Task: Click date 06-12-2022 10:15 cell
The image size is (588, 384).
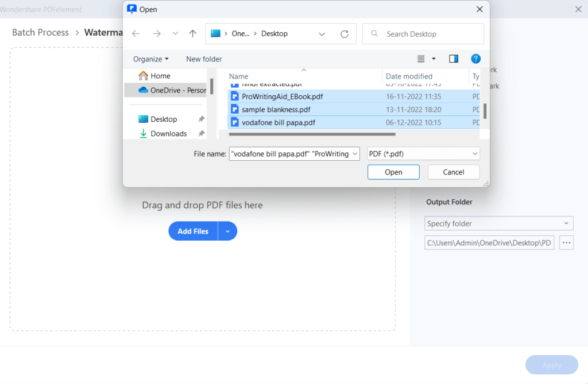Action: click(x=413, y=123)
